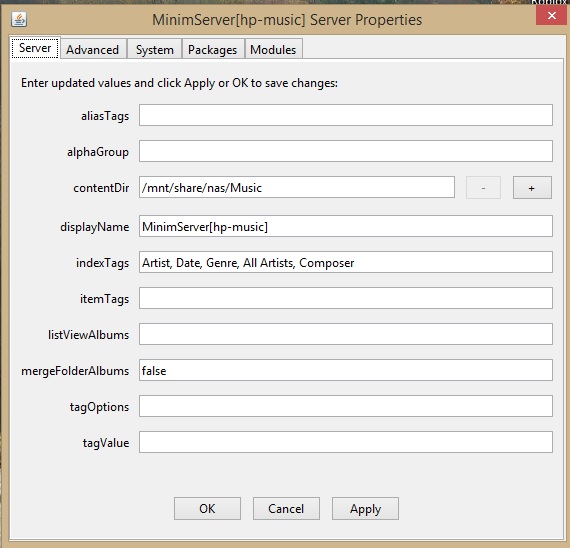Viewport: 570px width, 548px height.
Task: Click the mergeFolderAlbums field
Action: click(x=346, y=370)
